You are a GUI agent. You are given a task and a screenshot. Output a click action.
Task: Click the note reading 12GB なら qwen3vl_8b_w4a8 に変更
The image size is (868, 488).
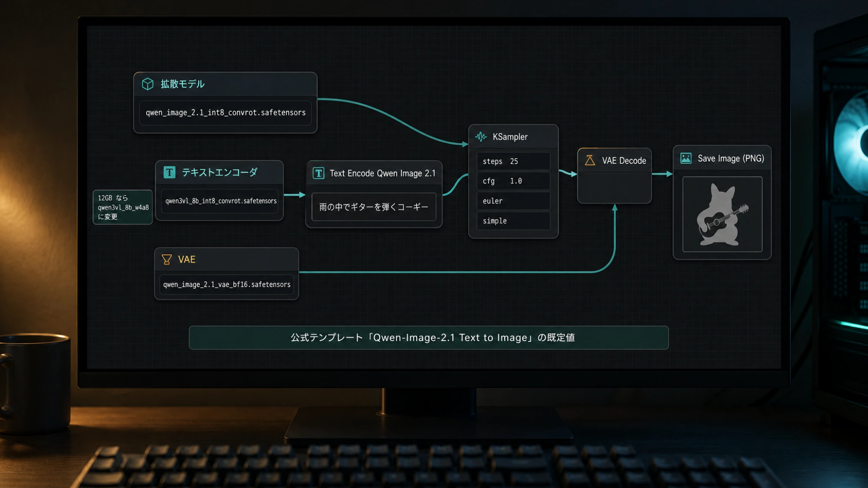pyautogui.click(x=123, y=207)
